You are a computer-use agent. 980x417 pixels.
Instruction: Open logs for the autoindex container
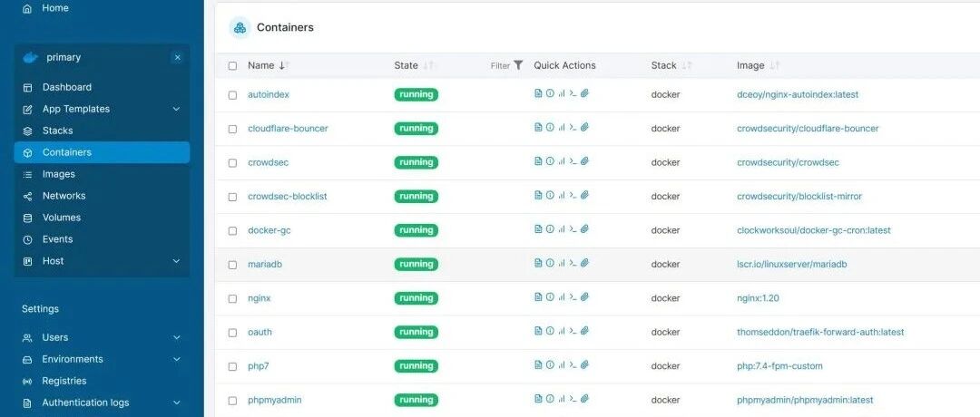click(538, 93)
